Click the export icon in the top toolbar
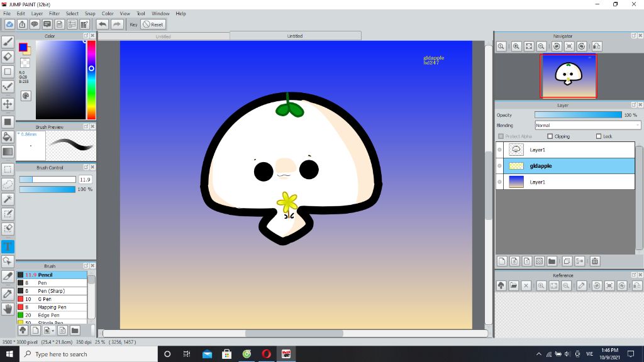Image resolution: width=644 pixels, height=362 pixels. (22, 25)
